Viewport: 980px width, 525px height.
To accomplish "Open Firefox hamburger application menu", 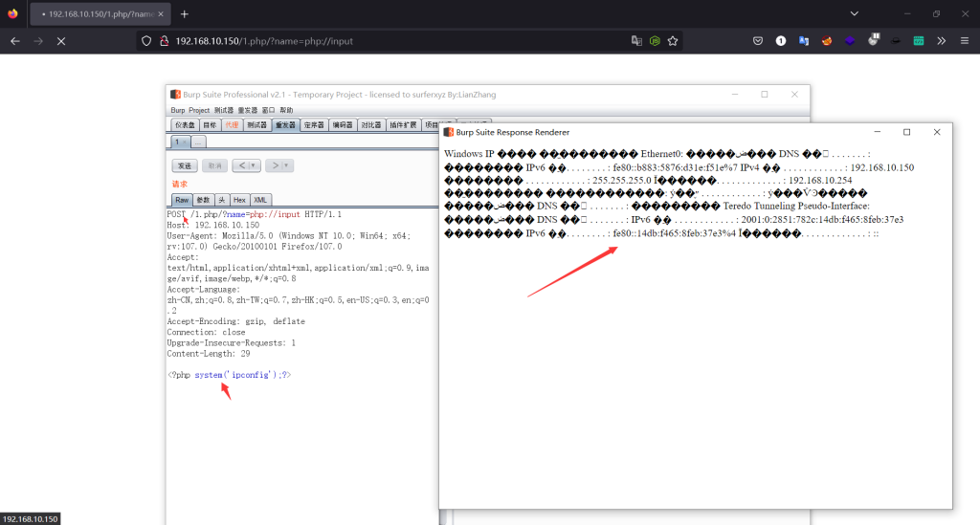I will click(964, 41).
